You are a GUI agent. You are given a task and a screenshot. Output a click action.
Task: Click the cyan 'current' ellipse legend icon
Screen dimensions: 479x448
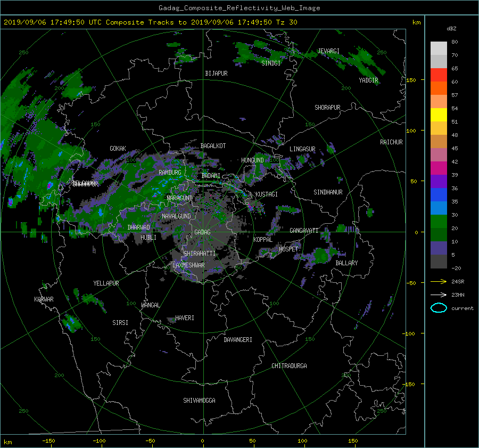click(439, 308)
